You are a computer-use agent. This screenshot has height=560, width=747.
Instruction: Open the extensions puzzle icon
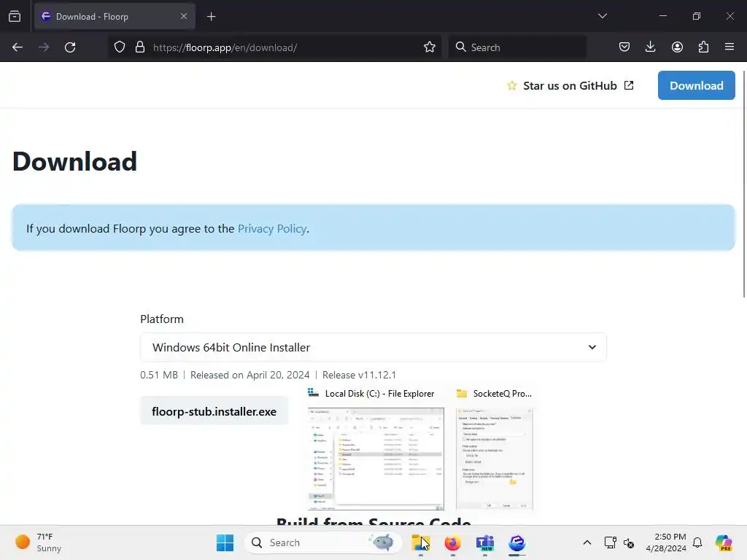pyautogui.click(x=703, y=47)
